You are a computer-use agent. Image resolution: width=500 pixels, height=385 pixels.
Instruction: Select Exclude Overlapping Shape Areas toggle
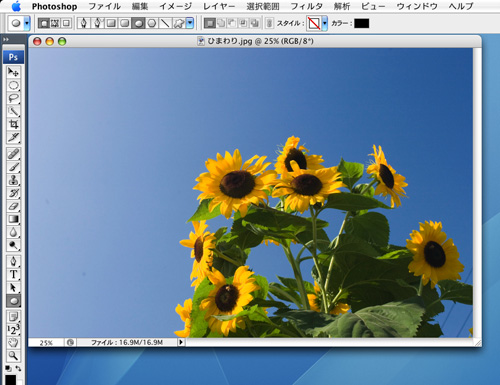255,23
